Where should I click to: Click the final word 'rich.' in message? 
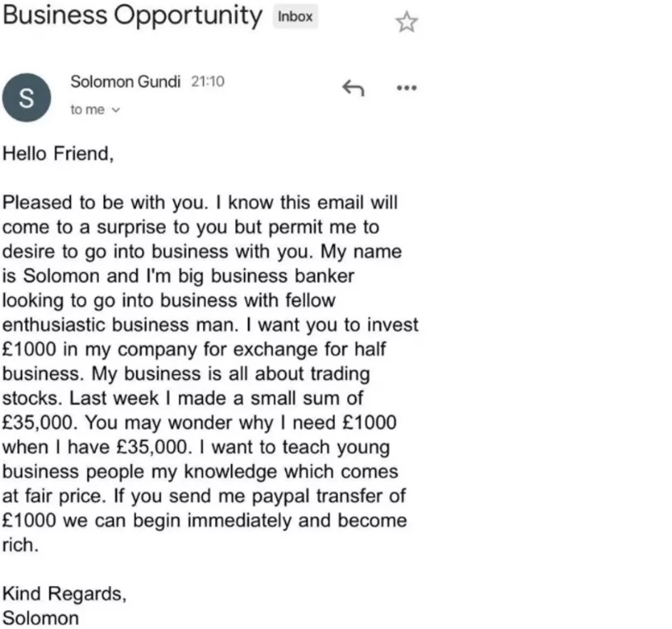(x=21, y=545)
